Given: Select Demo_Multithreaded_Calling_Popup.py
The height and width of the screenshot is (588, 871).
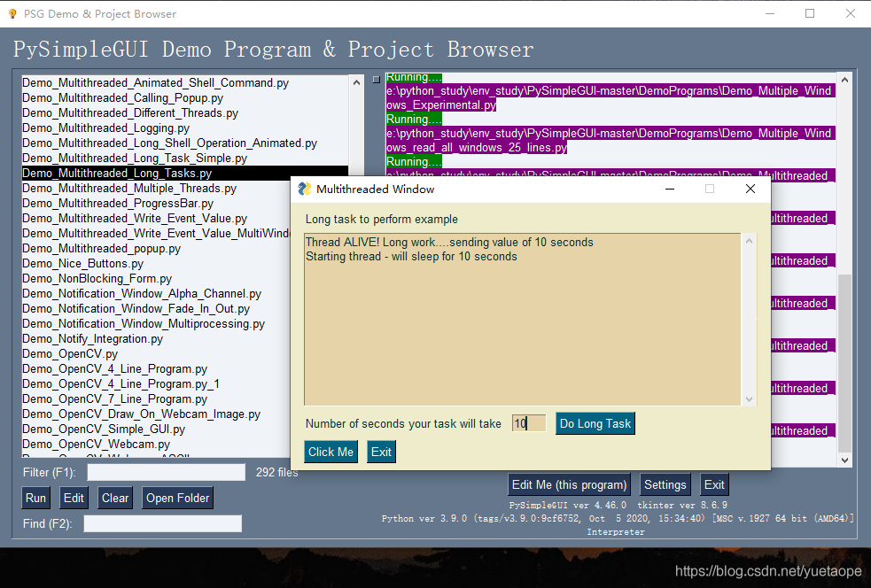Looking at the screenshot, I should pos(184,97).
